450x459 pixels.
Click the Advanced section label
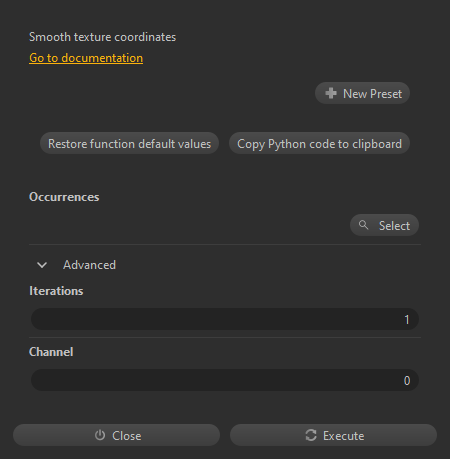pyautogui.click(x=89, y=265)
